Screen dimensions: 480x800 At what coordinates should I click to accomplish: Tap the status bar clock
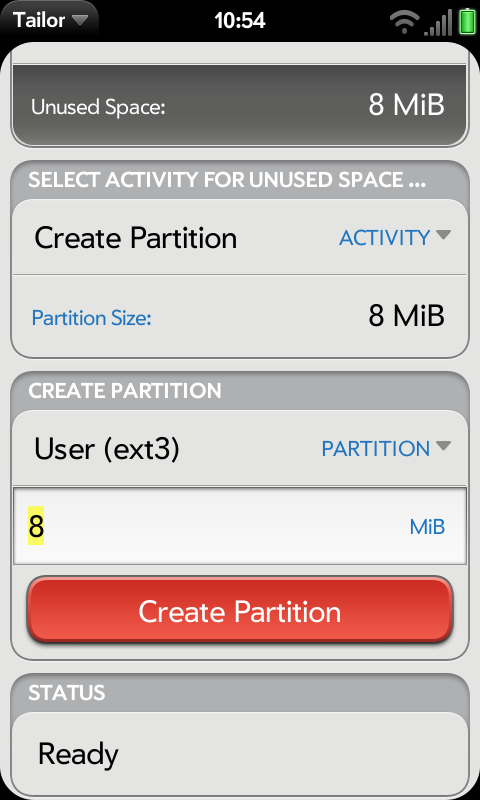coord(240,20)
